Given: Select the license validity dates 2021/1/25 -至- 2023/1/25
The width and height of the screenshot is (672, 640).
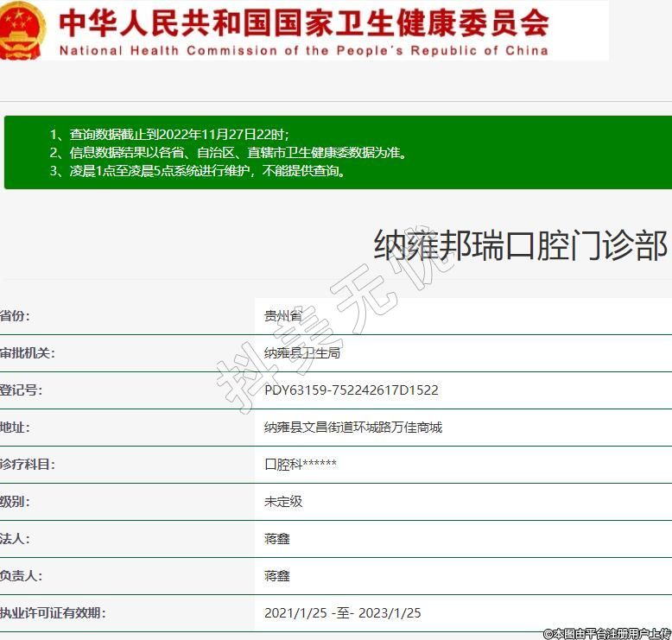Looking at the screenshot, I should point(342,613).
